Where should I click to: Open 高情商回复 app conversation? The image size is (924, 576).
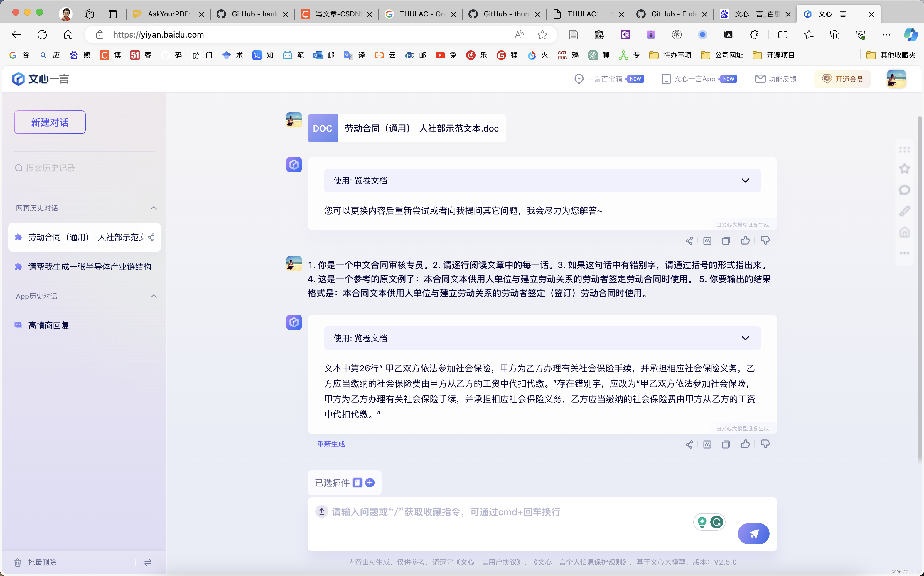click(85, 325)
